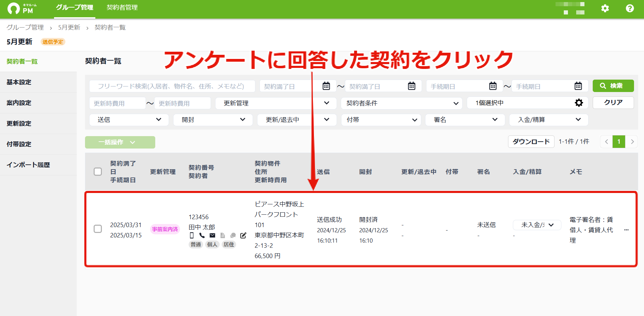The height and width of the screenshot is (316, 644).
Task: Open the three-dot menu in the memo column
Action: pos(626,230)
